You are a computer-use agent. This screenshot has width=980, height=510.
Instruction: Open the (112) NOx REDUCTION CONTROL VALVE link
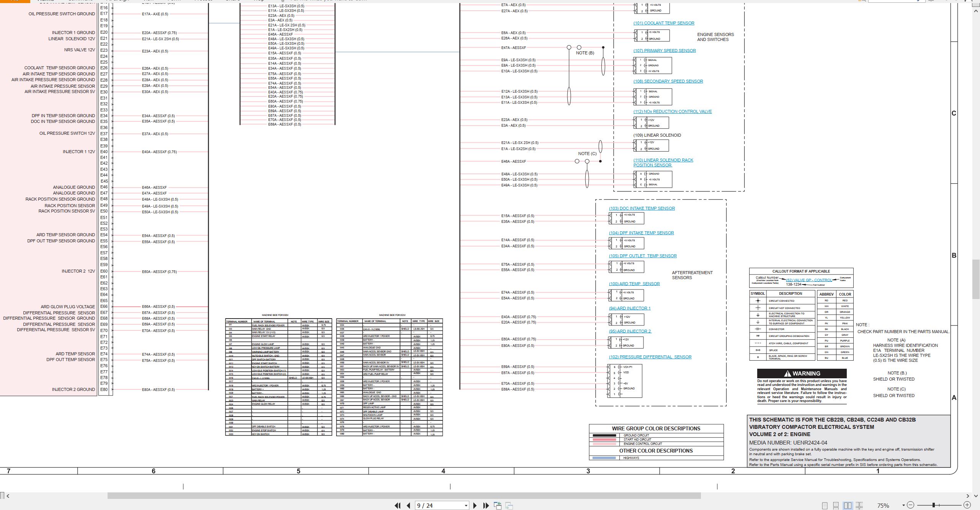click(x=673, y=111)
